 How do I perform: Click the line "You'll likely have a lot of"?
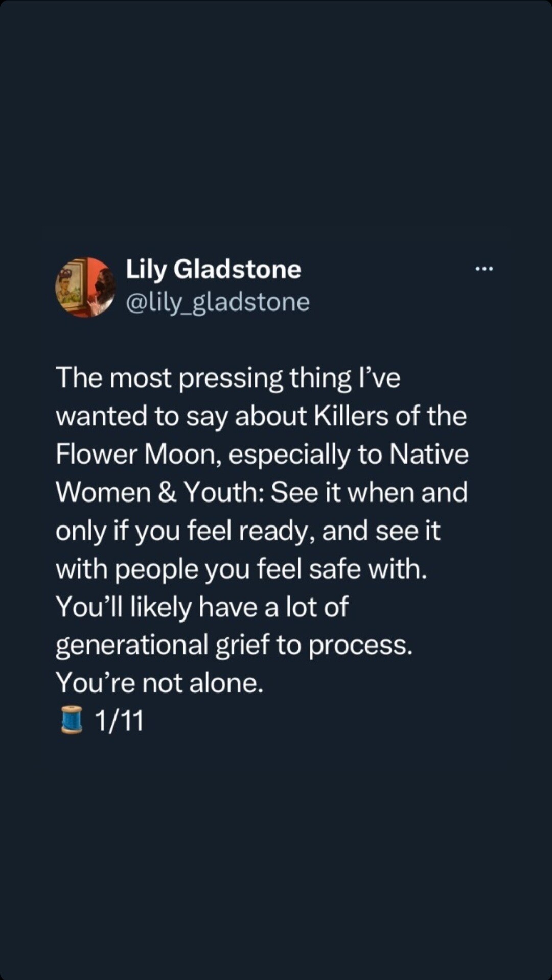202,607
